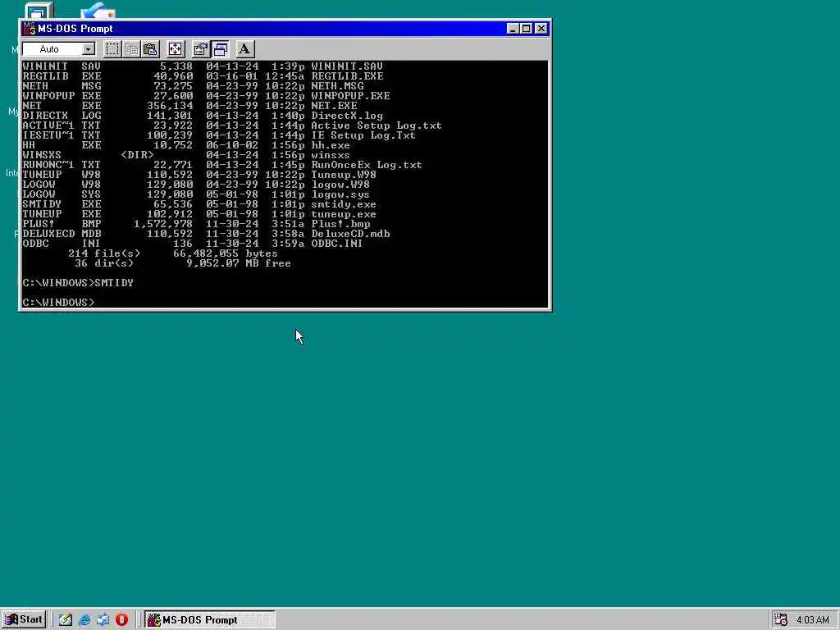Click the WININIT.SAV file name

click(x=347, y=66)
